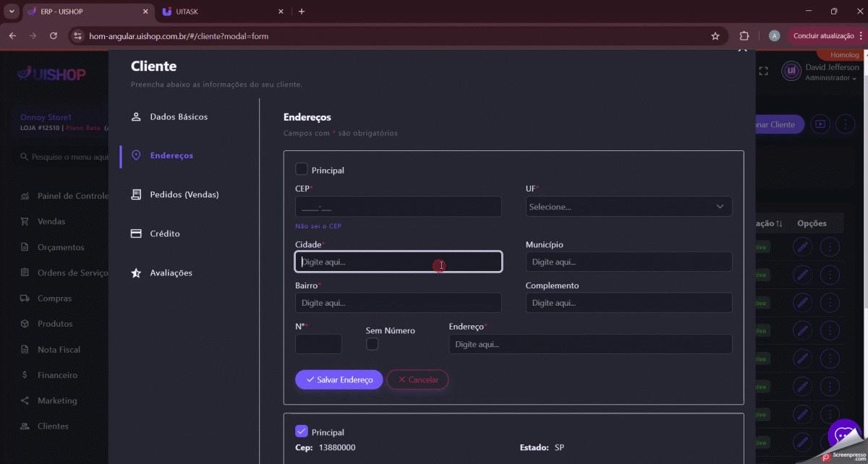868x464 pixels.
Task: Follow the 'Não sei o CEP' link
Action: pyautogui.click(x=318, y=226)
